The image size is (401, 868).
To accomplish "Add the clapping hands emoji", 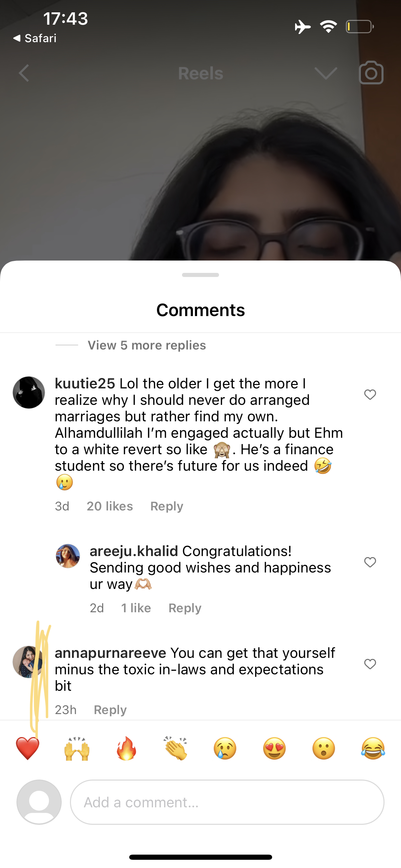I will (x=176, y=748).
